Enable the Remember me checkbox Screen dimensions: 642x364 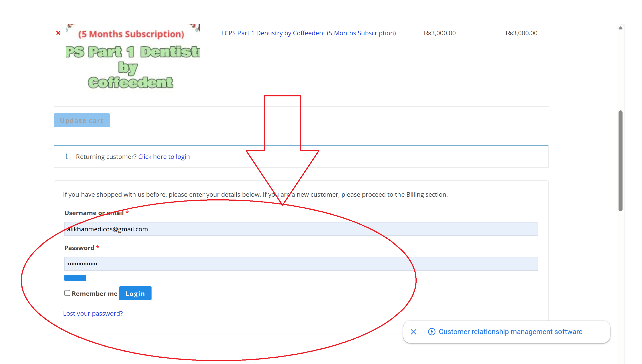pyautogui.click(x=67, y=293)
